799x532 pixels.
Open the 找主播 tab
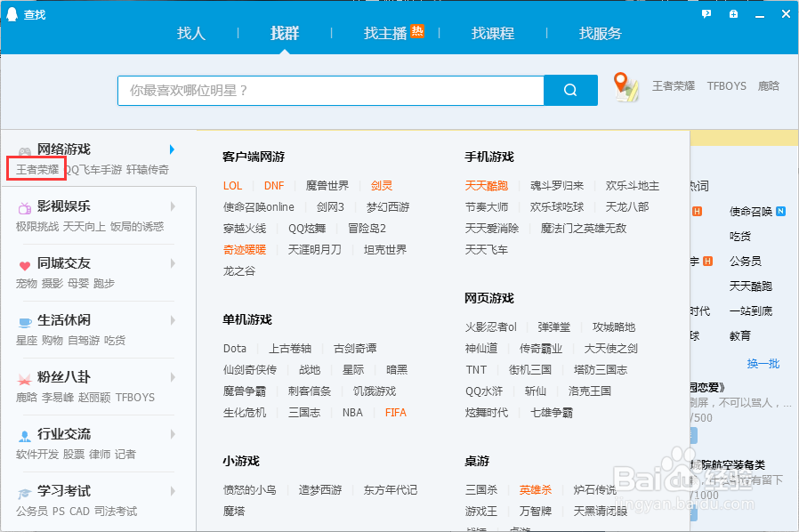[385, 34]
